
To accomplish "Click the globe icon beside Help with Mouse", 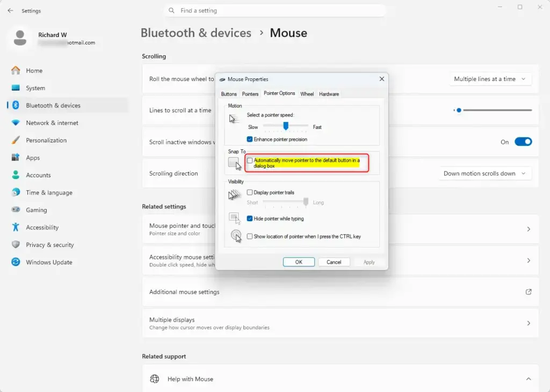I will click(x=155, y=379).
